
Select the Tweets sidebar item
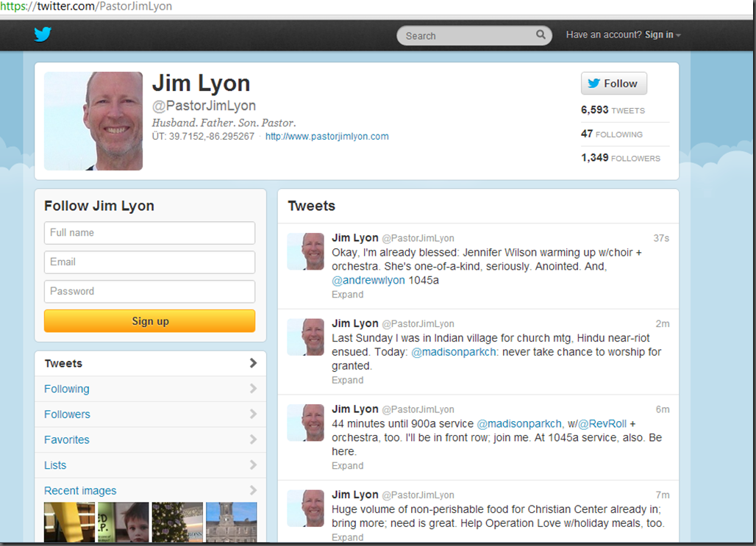pos(151,363)
